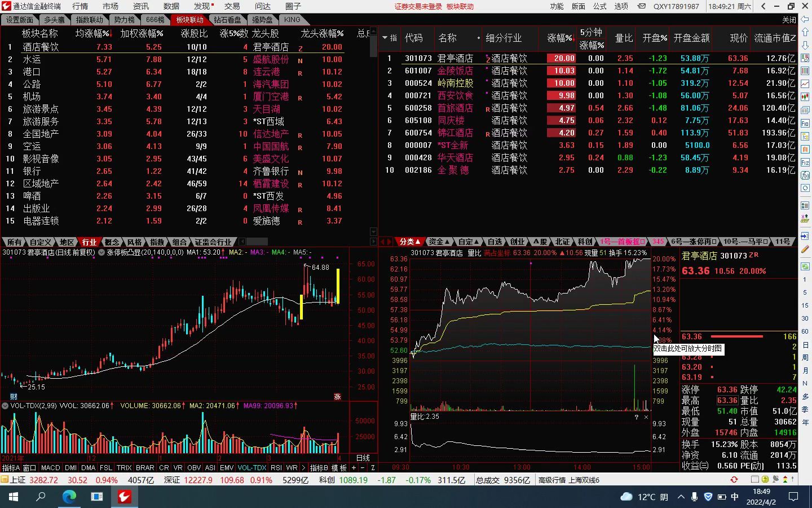
Task: Select the 周 period in right sidebar
Action: [x=805, y=357]
